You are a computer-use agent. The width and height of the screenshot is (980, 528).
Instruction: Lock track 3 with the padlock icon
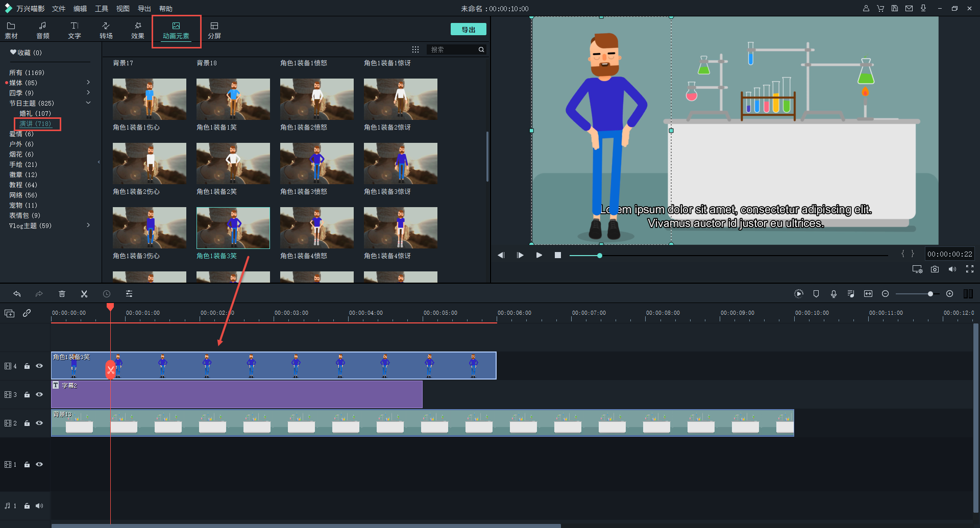tap(27, 394)
